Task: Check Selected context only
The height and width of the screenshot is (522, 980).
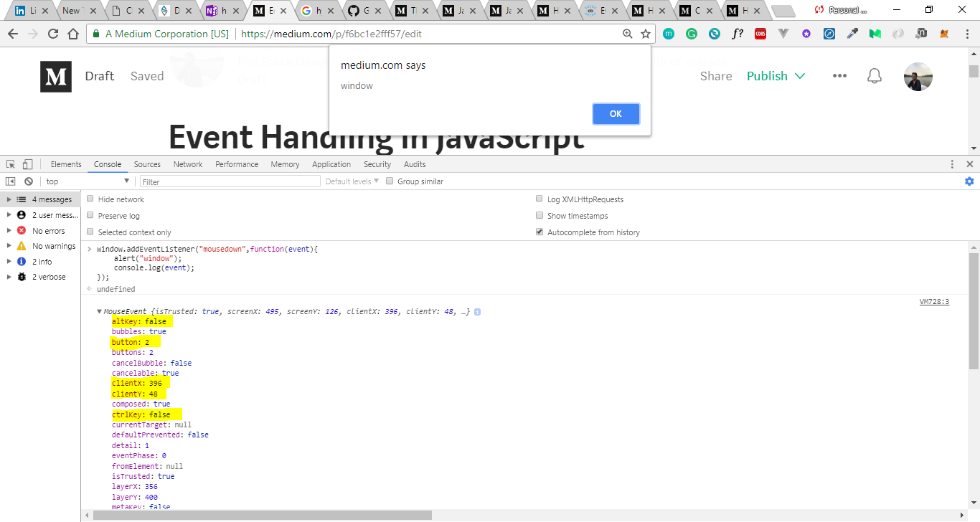Action: click(x=90, y=232)
